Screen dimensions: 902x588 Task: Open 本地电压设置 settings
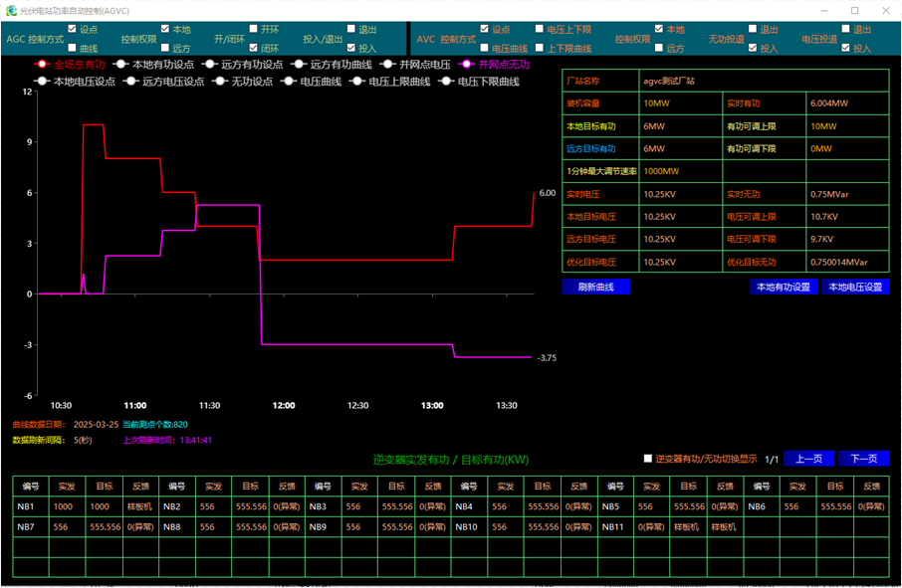(x=855, y=287)
